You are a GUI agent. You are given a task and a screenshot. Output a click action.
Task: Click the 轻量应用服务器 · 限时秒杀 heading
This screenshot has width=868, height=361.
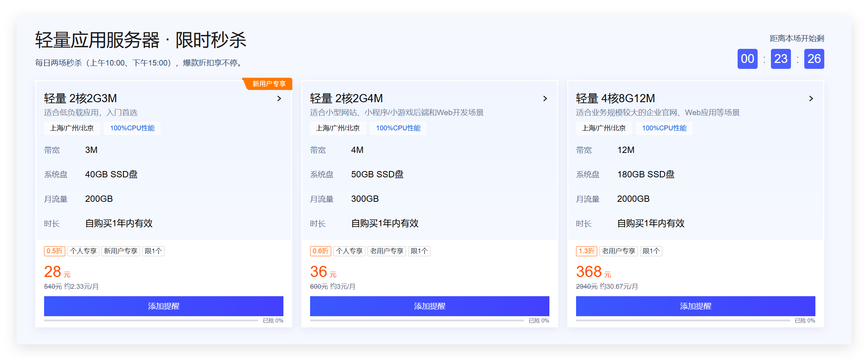141,40
